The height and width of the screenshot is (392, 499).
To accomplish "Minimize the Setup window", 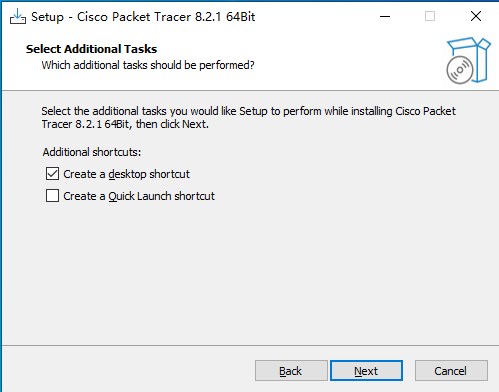I will pos(385,16).
